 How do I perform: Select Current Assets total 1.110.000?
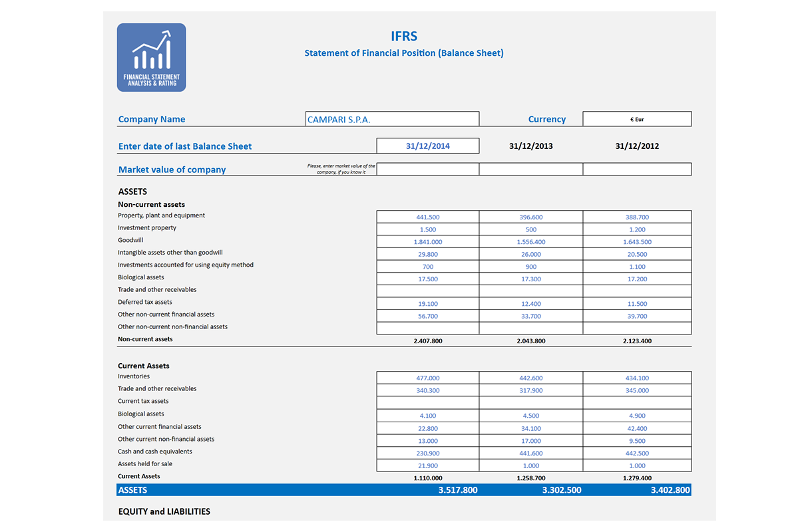pyautogui.click(x=428, y=478)
